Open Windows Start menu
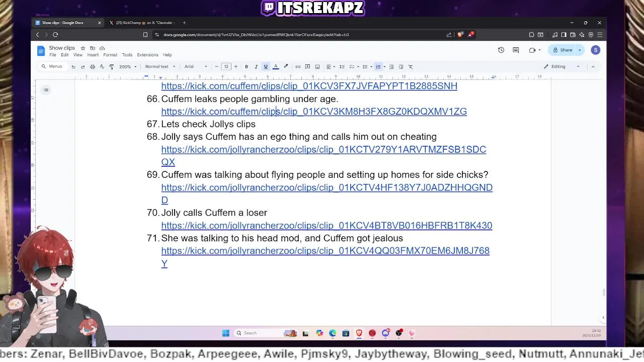This screenshot has height=362, width=644. click(226, 333)
